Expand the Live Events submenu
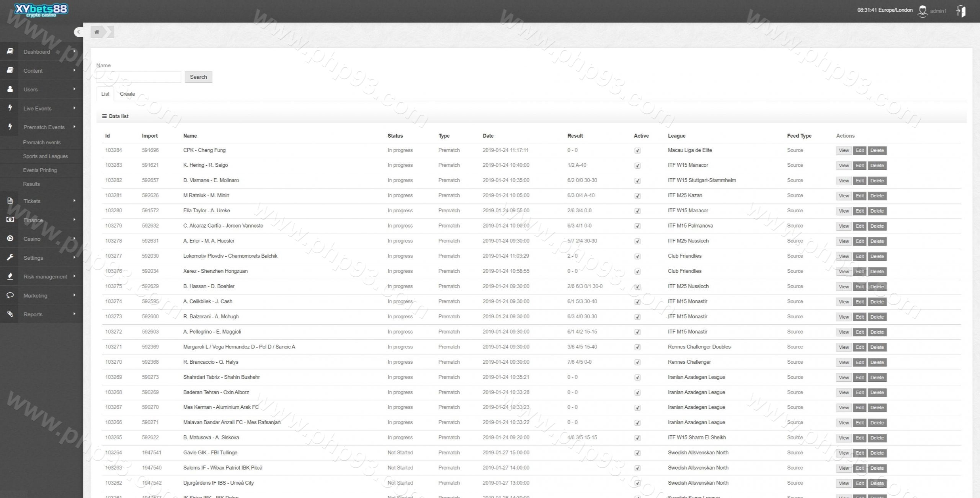The height and width of the screenshot is (498, 980). pos(74,108)
